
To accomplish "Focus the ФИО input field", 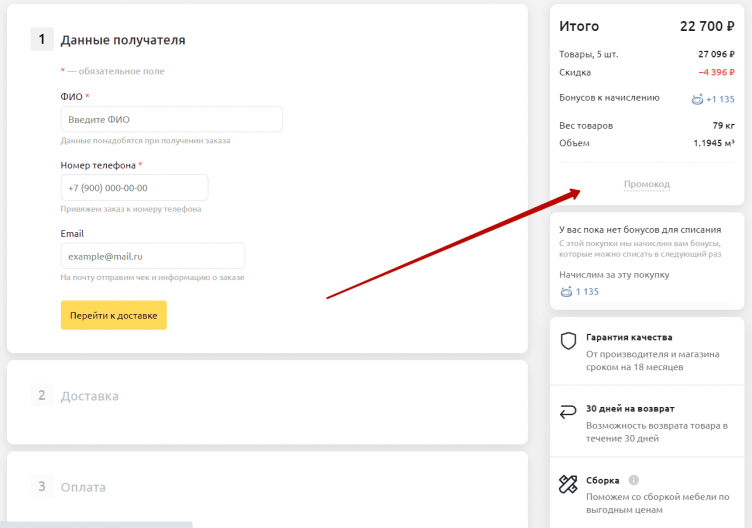I will click(171, 119).
